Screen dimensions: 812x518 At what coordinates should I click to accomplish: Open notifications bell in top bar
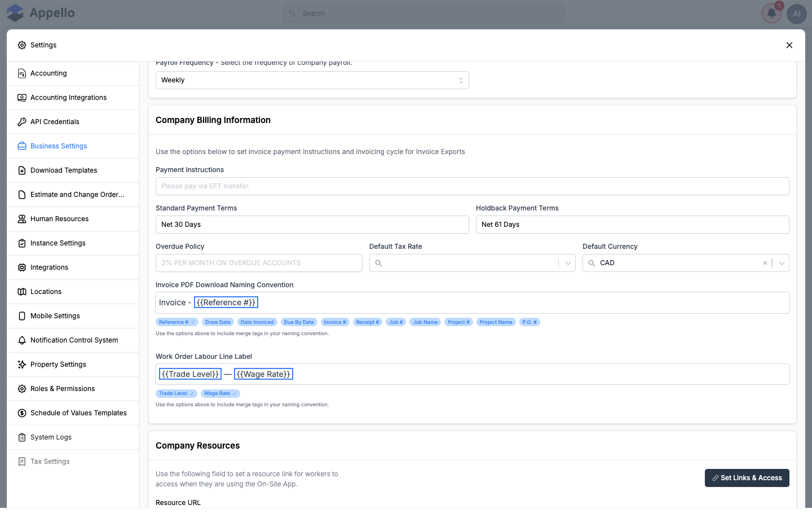(x=771, y=14)
